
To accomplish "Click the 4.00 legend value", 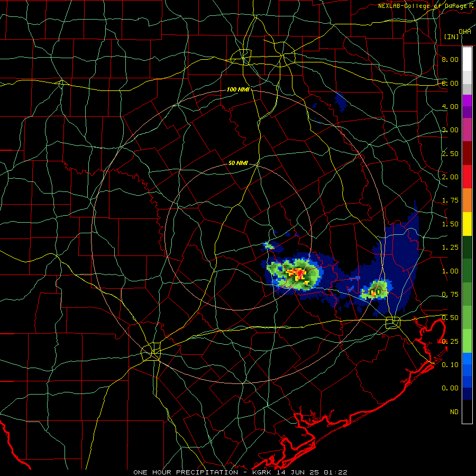I will [x=450, y=106].
